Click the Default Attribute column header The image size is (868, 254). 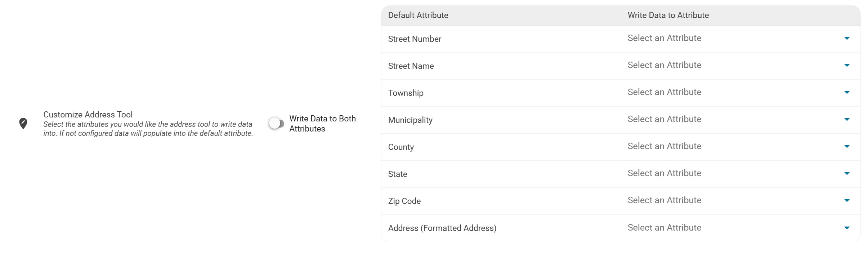click(x=418, y=15)
